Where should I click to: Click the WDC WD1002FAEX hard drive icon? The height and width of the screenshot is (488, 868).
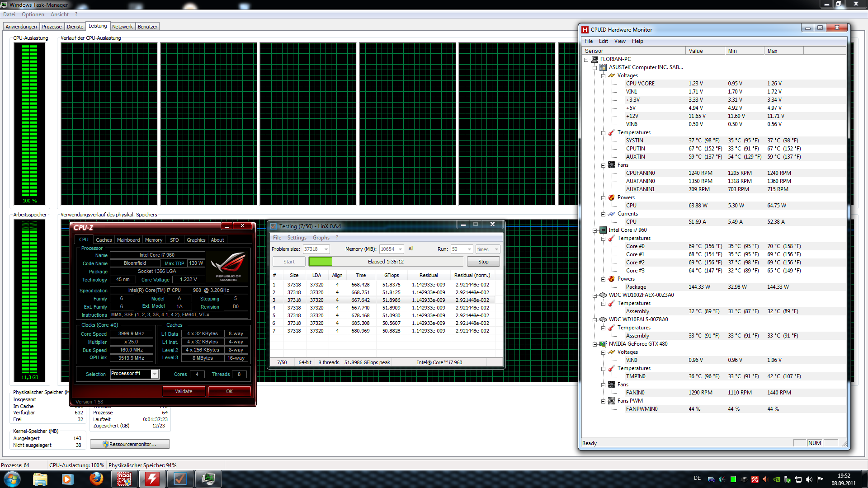(x=603, y=295)
